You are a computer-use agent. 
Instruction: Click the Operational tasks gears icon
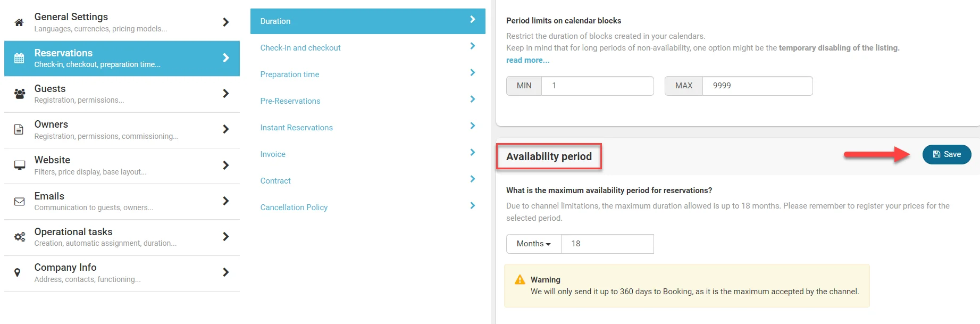click(x=20, y=237)
